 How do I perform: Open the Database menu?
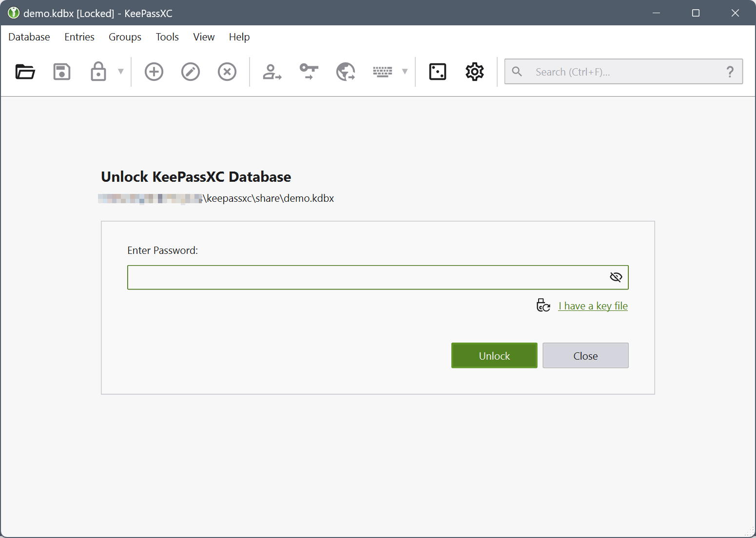coord(29,37)
